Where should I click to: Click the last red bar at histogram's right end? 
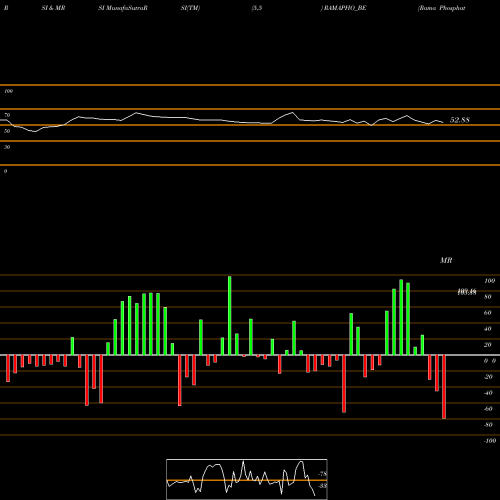pyautogui.click(x=444, y=387)
